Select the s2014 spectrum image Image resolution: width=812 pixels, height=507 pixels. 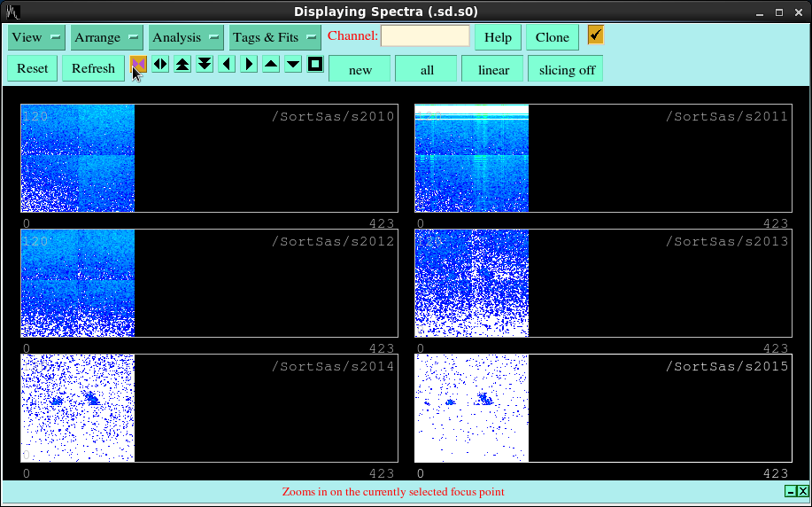(78, 408)
